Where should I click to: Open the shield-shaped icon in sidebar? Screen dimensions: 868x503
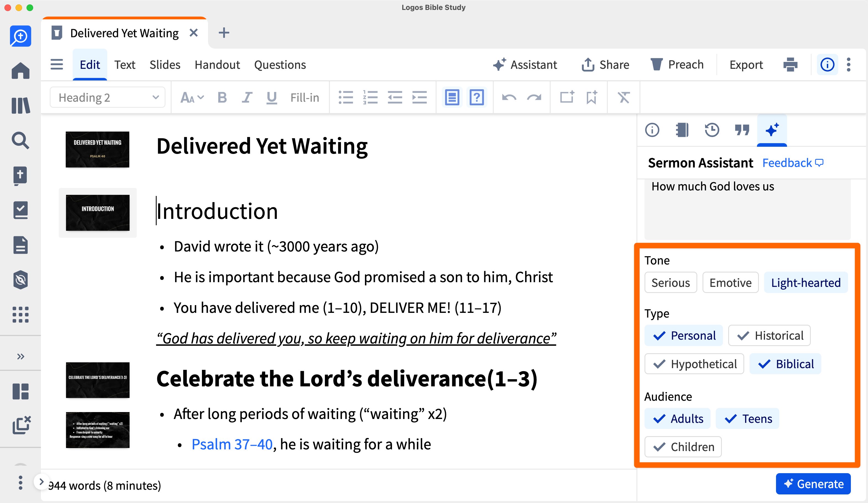tap(20, 280)
